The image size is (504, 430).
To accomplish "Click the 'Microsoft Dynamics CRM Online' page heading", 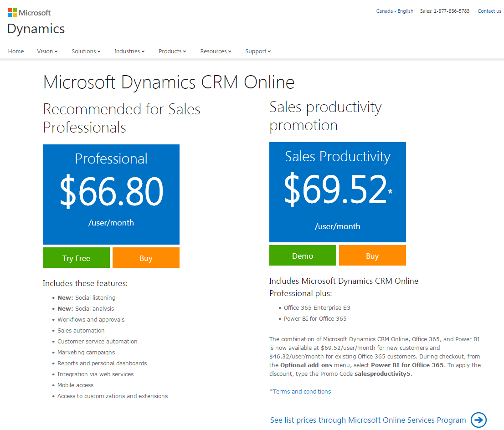I will point(169,82).
